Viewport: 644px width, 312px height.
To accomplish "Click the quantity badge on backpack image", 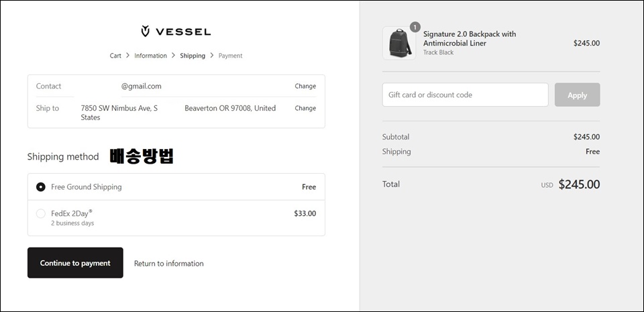I will pos(415,27).
